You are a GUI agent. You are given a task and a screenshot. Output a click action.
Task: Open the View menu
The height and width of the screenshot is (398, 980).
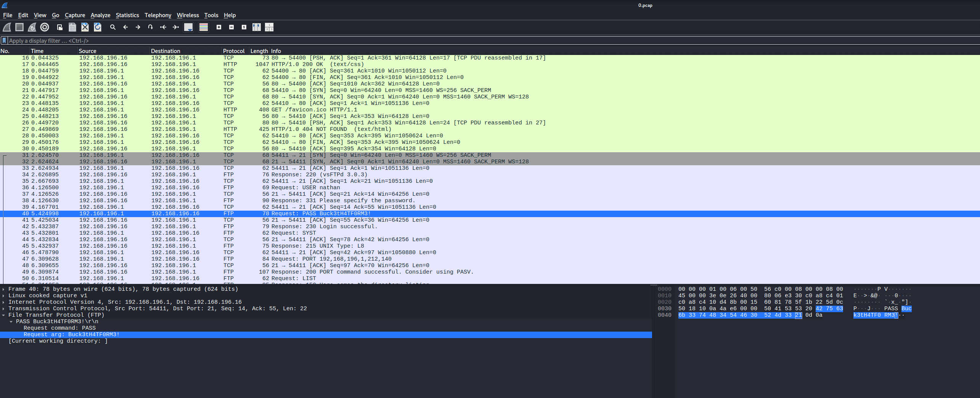pos(40,15)
